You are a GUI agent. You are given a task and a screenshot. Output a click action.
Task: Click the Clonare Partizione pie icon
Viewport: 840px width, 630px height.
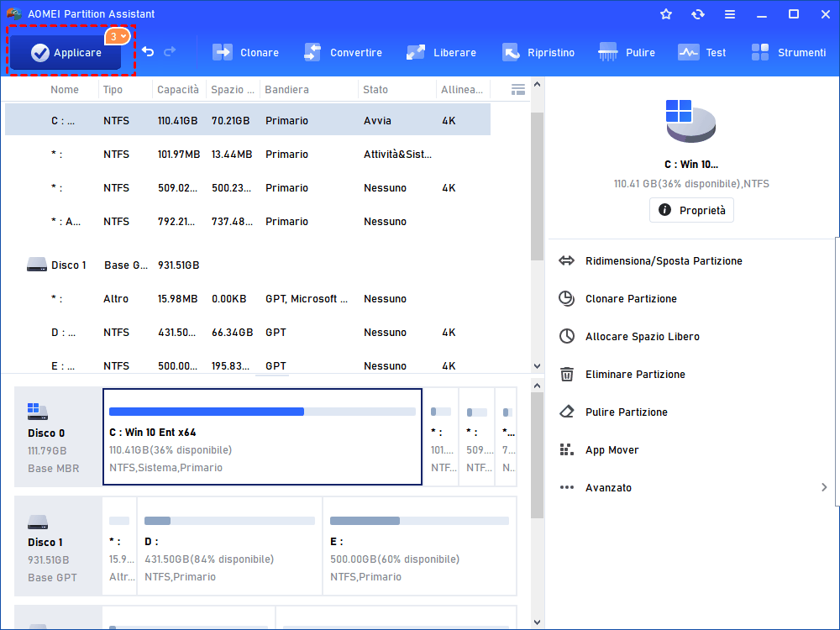coord(566,298)
